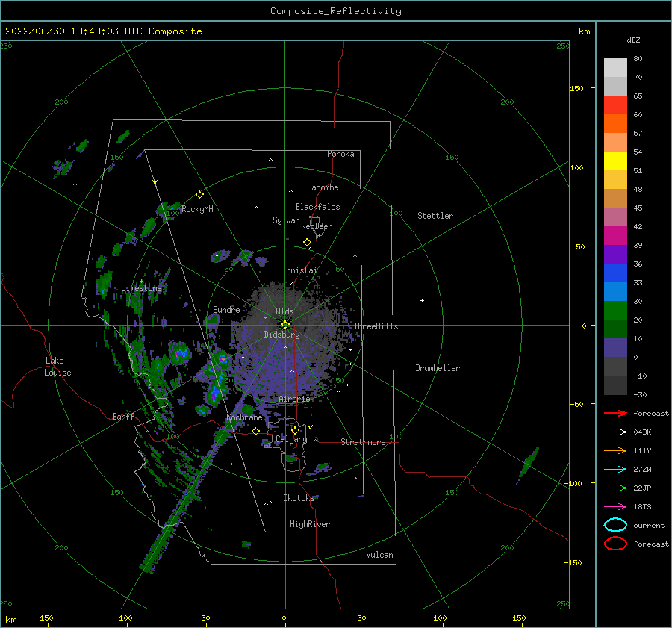
Task: Click the Sylvan label
Action: pyautogui.click(x=286, y=220)
